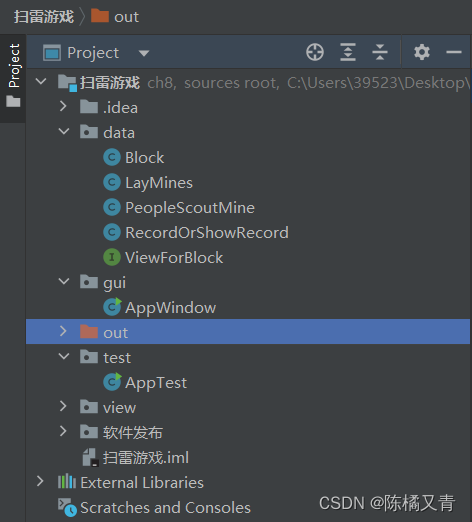The height and width of the screenshot is (522, 472).
Task: Click the Expand All icon
Action: tap(348, 52)
